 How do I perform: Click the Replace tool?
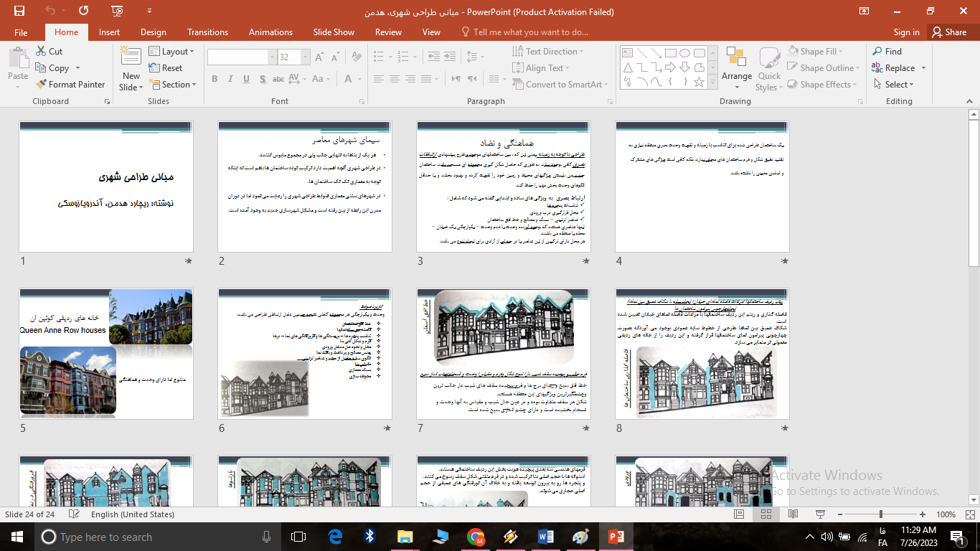899,67
